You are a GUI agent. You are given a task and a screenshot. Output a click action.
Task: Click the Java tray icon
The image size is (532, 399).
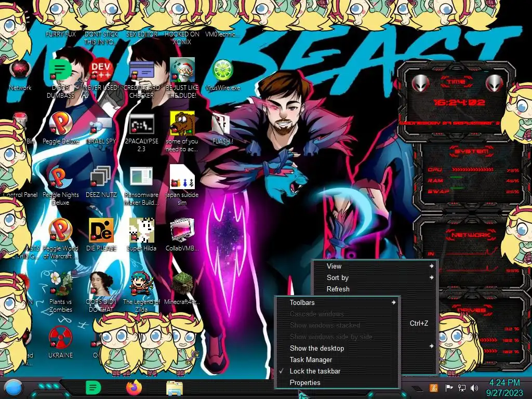433,388
